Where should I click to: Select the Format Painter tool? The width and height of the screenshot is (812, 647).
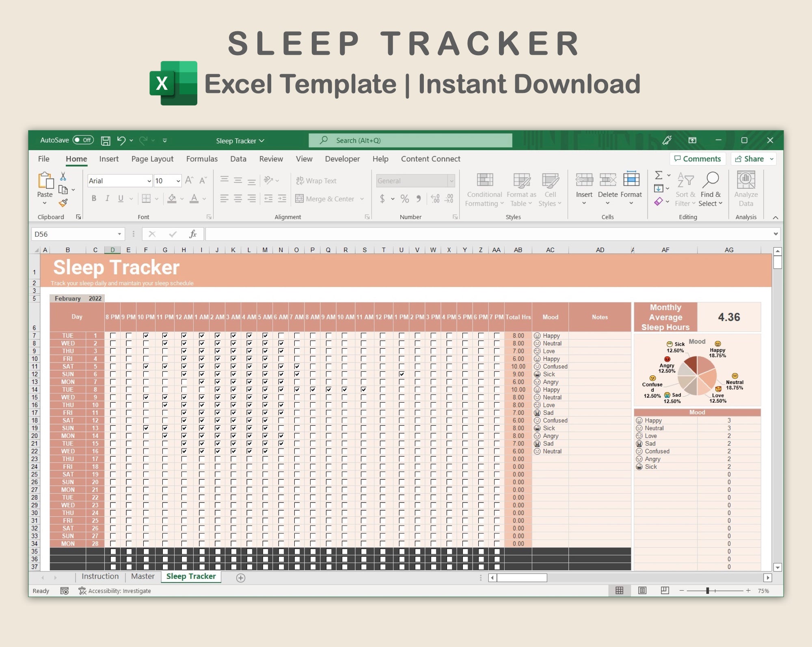[63, 203]
